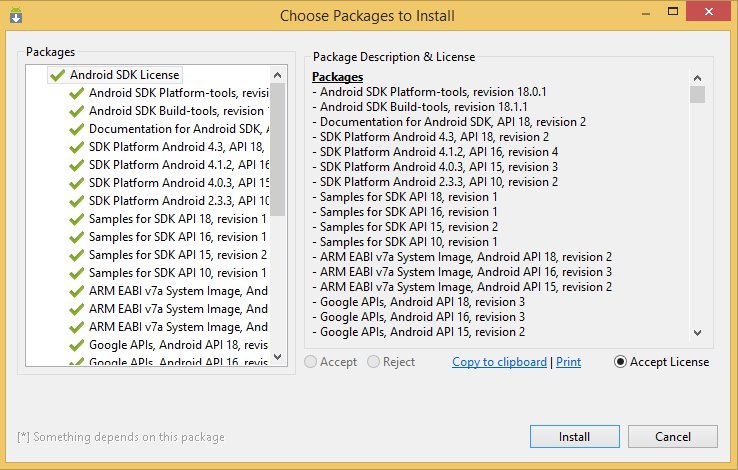Viewport: 738px width, 470px height.
Task: Click checkmark icon for Google APIs Android API 18
Action: [x=76, y=345]
